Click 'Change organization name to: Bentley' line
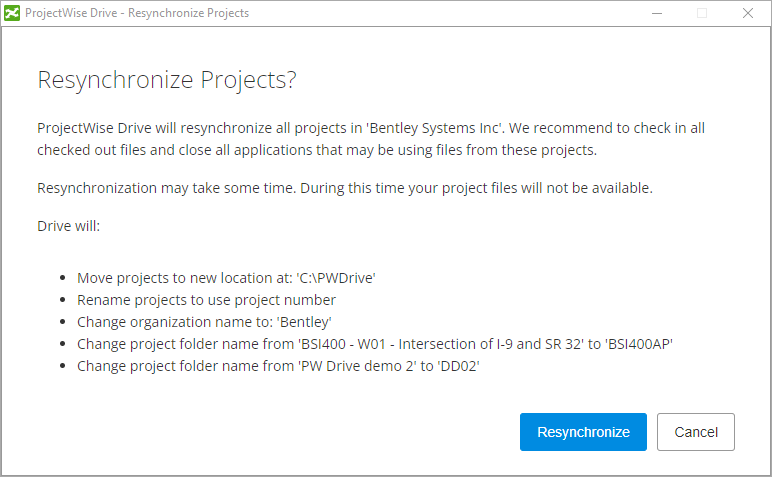 [204, 322]
